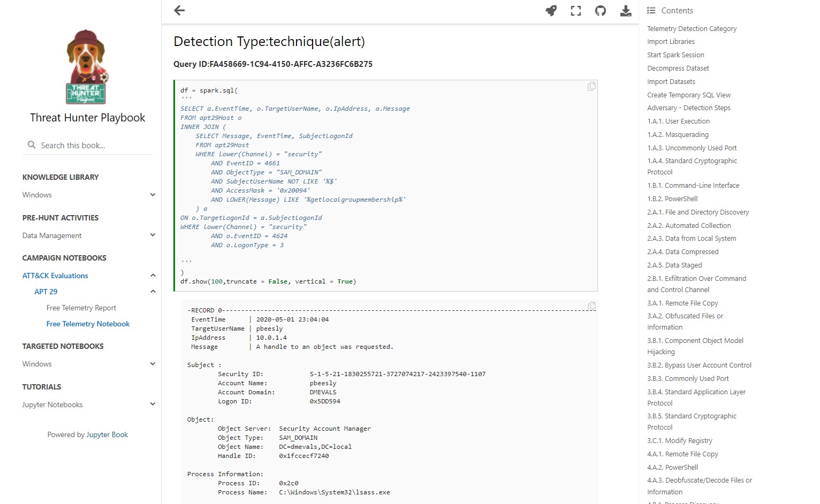Viewport: 820px width, 504px height.
Task: Open the GitHub repository icon
Action: coord(601,11)
